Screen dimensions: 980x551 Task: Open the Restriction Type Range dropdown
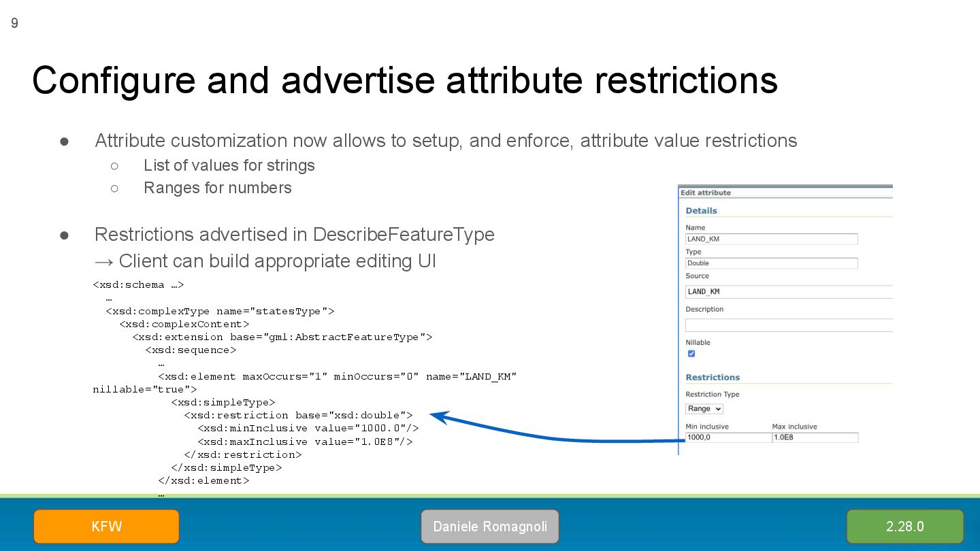[x=704, y=409]
